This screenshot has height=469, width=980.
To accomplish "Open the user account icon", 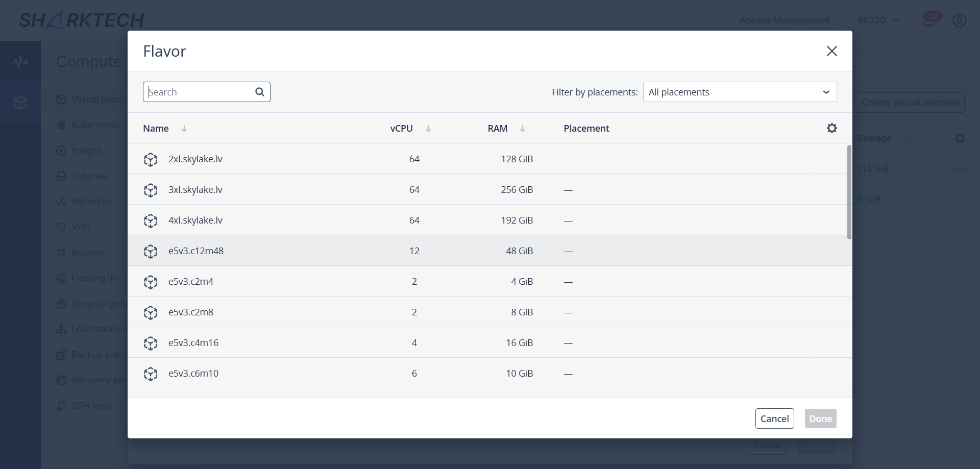I will tap(960, 20).
